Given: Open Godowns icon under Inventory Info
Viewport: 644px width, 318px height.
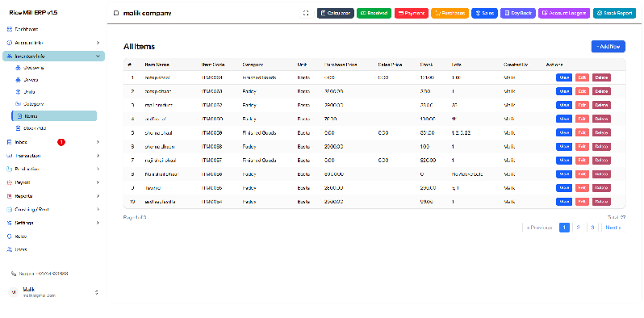Looking at the screenshot, I should (x=18, y=68).
